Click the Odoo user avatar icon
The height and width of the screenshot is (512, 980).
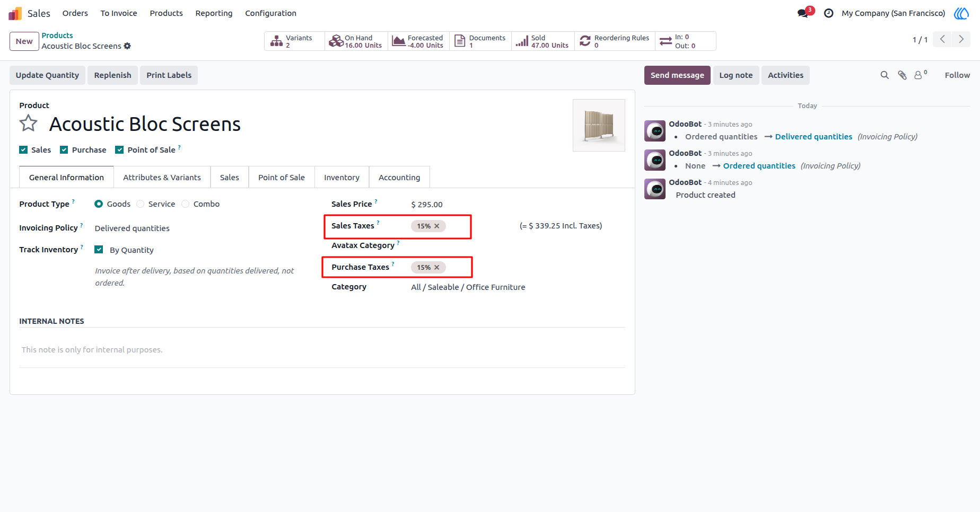point(961,13)
